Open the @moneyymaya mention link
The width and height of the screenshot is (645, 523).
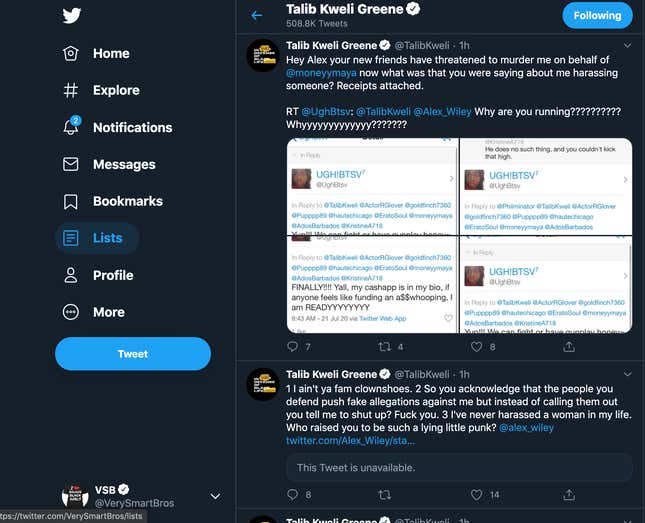[321, 73]
